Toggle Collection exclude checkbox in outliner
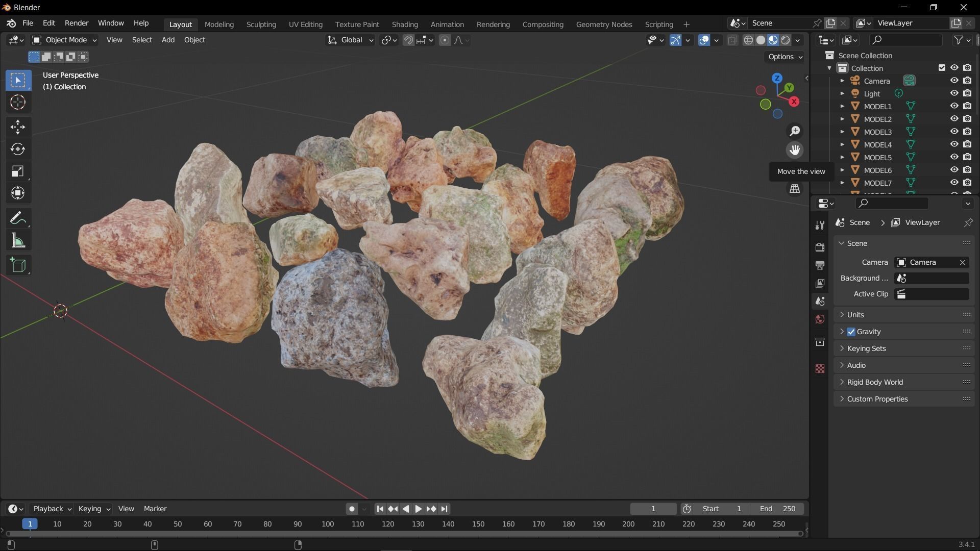 (942, 68)
